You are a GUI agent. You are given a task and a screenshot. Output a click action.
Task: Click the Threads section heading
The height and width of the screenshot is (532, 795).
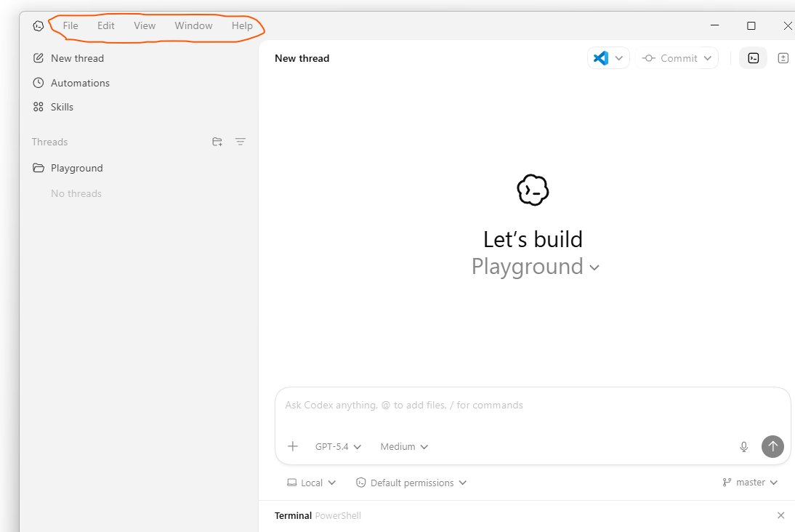(49, 142)
